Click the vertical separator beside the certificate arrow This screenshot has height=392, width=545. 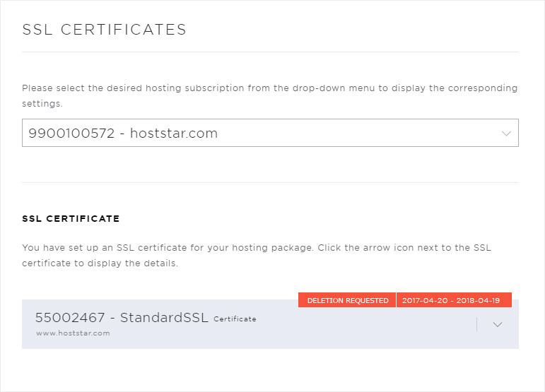pyautogui.click(x=476, y=324)
